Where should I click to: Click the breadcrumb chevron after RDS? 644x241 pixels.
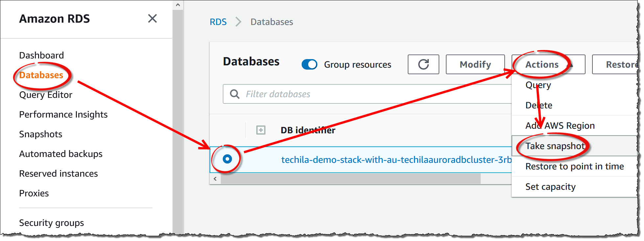tap(239, 22)
